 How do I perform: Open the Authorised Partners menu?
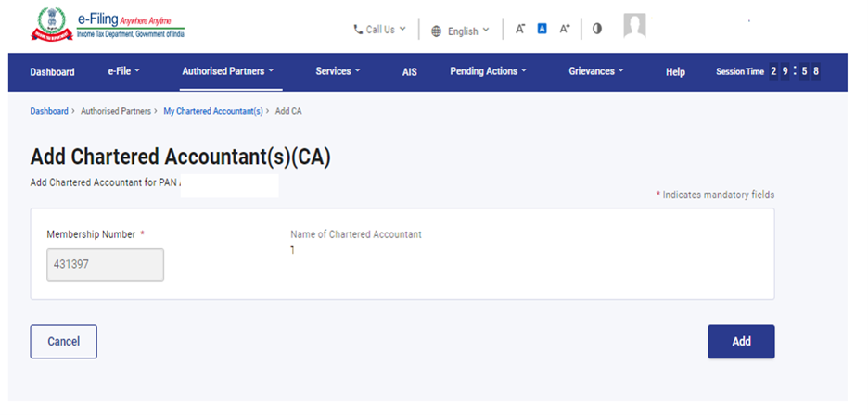point(227,71)
